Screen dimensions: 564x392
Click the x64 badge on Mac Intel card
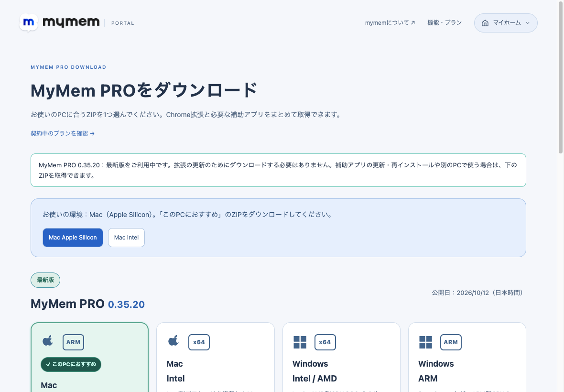199,342
